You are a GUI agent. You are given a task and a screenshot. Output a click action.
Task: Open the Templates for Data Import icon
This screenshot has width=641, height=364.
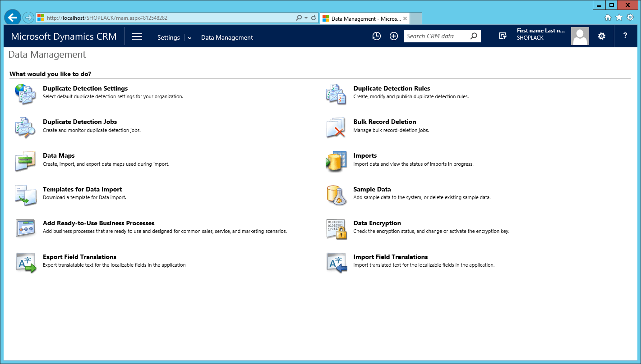tap(25, 195)
